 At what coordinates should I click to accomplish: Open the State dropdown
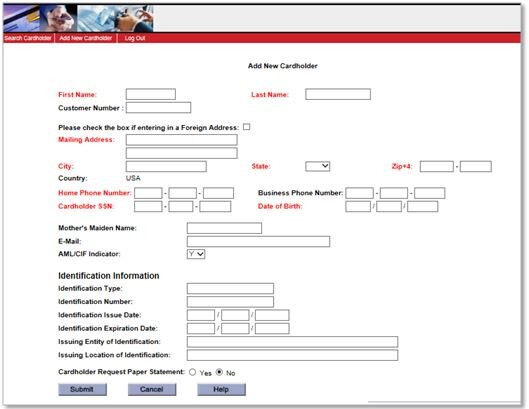click(x=317, y=166)
